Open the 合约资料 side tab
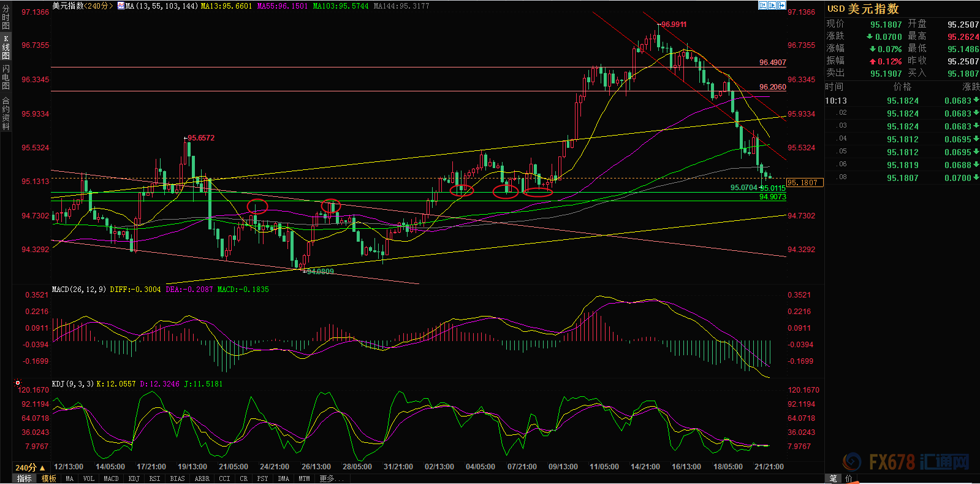Screen dimensions: 980x484 6,113
